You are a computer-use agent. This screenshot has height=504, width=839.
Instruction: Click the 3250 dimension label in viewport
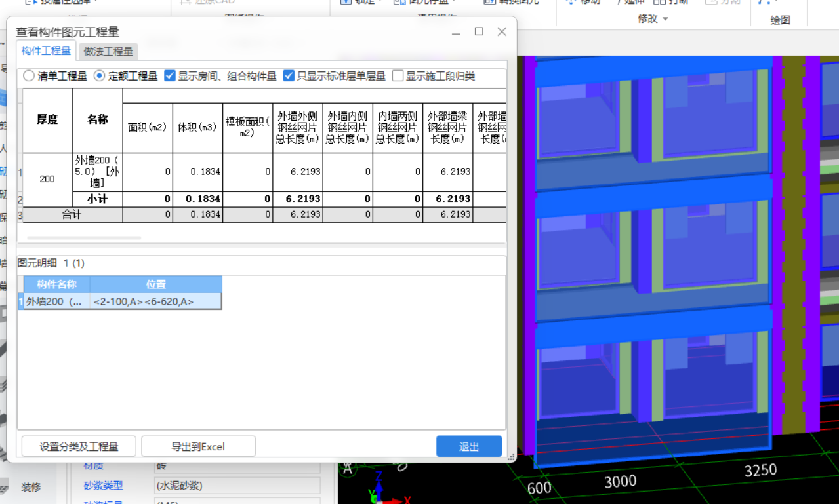pos(761,470)
